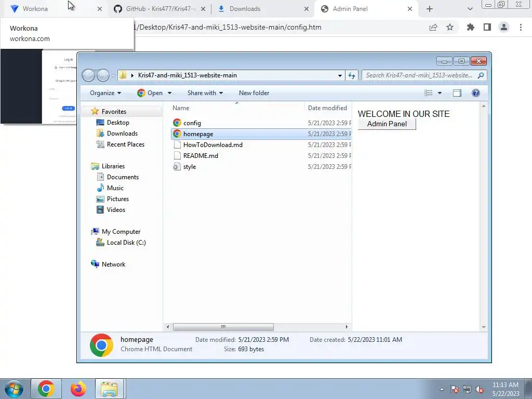Select the homepage file

pos(261,134)
